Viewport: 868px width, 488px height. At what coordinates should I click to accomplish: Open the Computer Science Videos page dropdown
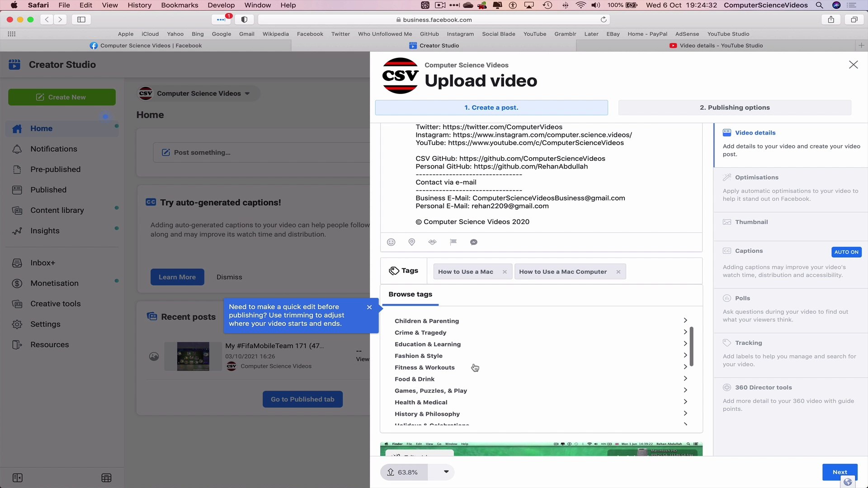point(248,94)
